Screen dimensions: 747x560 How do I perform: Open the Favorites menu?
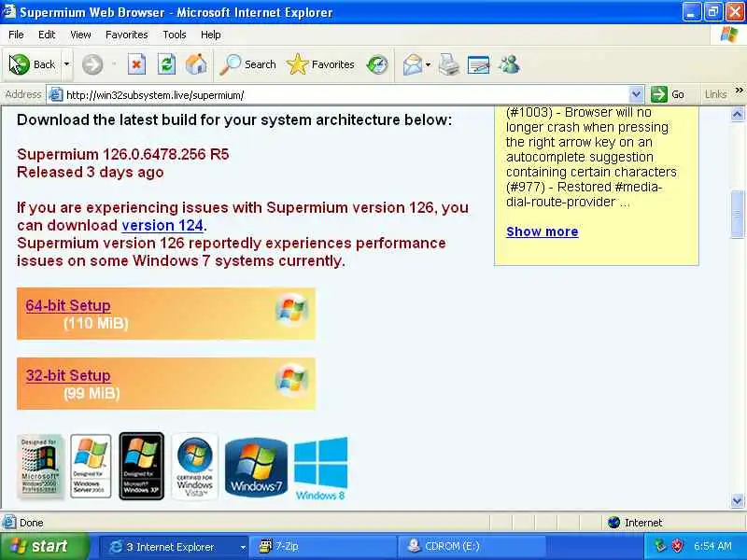point(127,35)
